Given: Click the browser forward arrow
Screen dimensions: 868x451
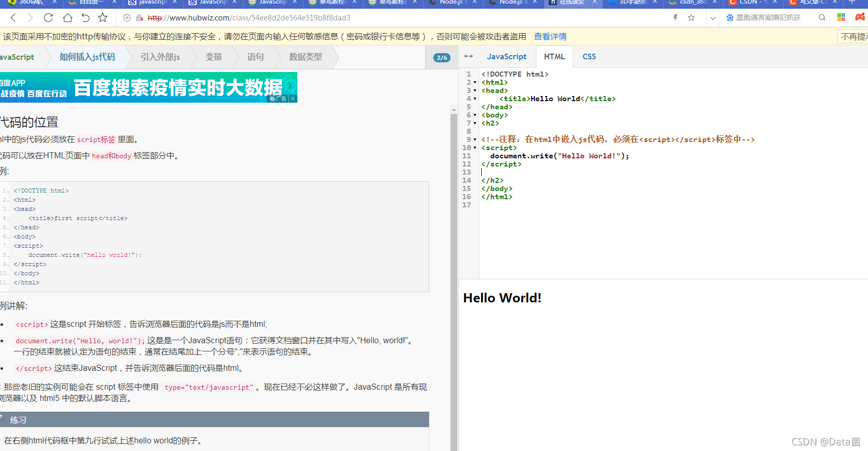Looking at the screenshot, I should tap(30, 18).
